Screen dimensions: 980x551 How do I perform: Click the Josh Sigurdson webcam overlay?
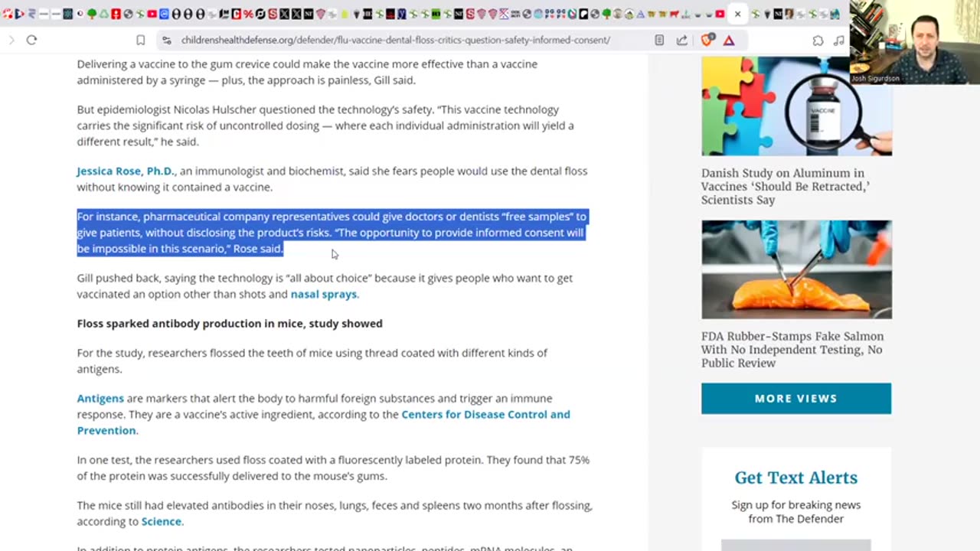914,42
